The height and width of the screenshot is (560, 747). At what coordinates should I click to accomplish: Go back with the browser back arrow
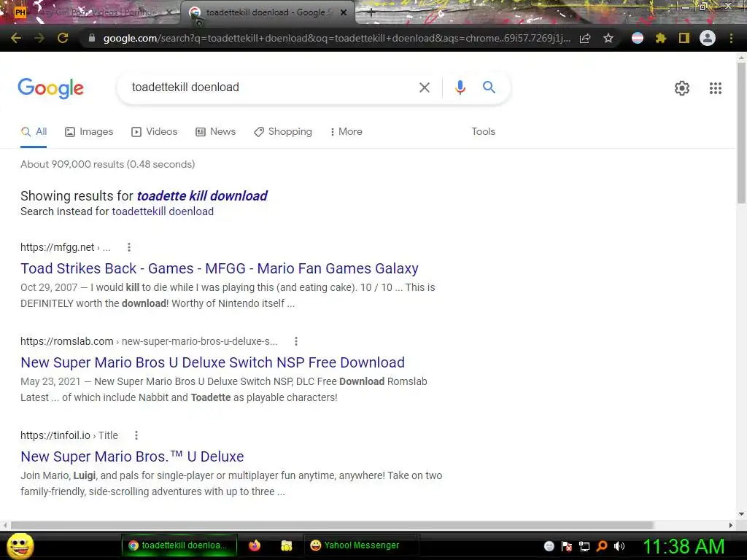point(16,38)
